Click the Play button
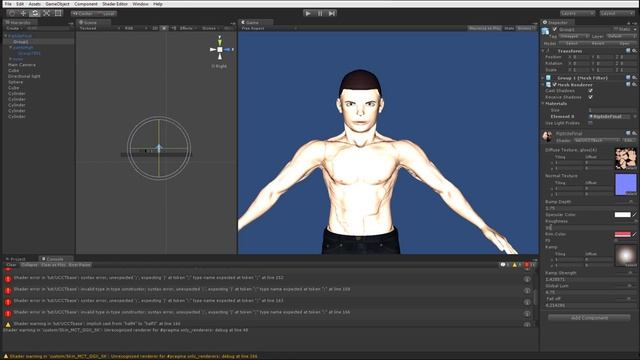The image size is (640, 360). click(x=308, y=13)
